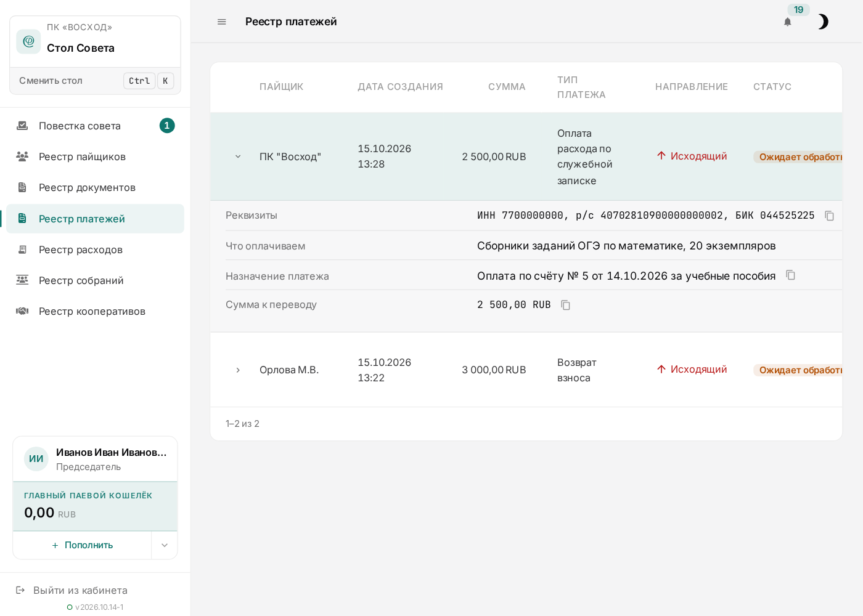Viewport: 863px width, 616px height.
Task: Expand the Орлова М.В. payment row
Action: tap(238, 370)
